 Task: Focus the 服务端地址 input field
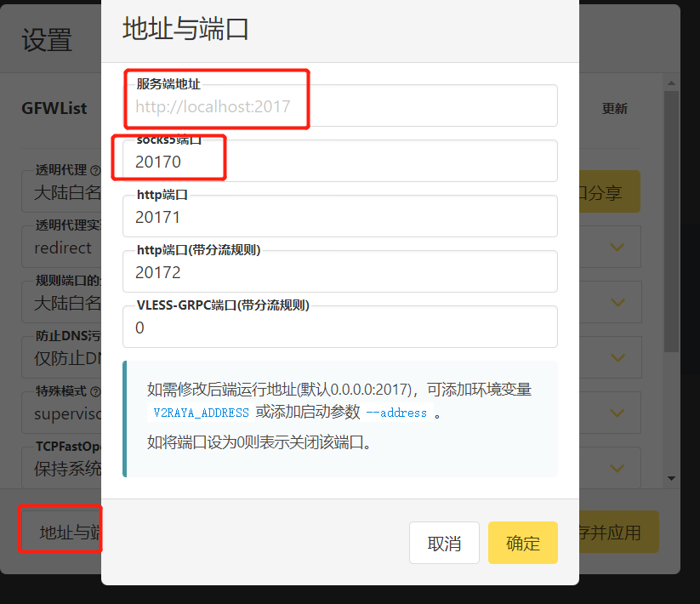(340, 106)
